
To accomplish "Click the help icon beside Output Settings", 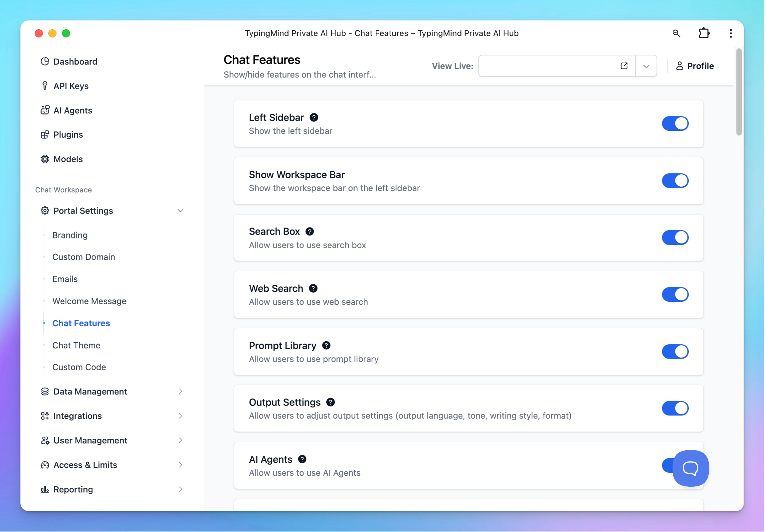I will pos(330,402).
